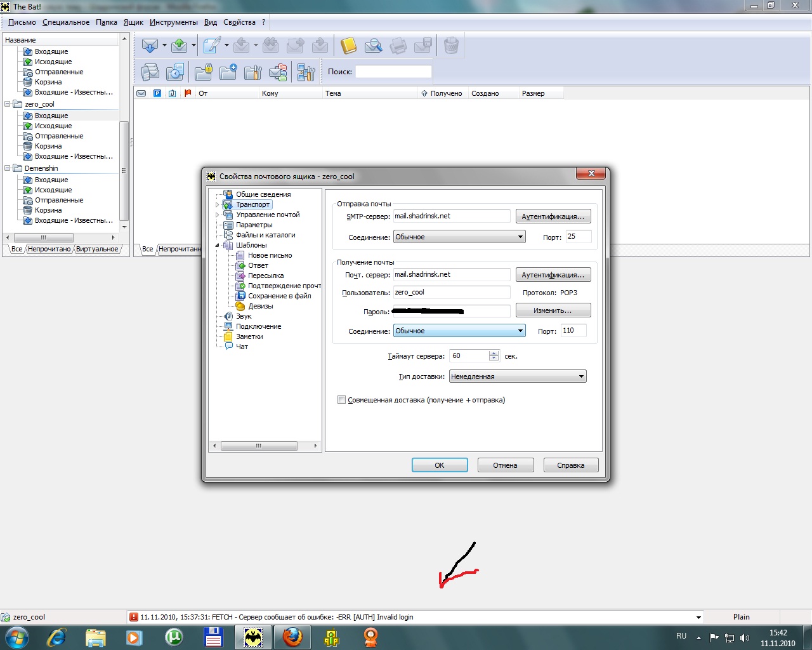Open uTorrent from the taskbar
Viewport: 812px width, 650px height.
174,637
